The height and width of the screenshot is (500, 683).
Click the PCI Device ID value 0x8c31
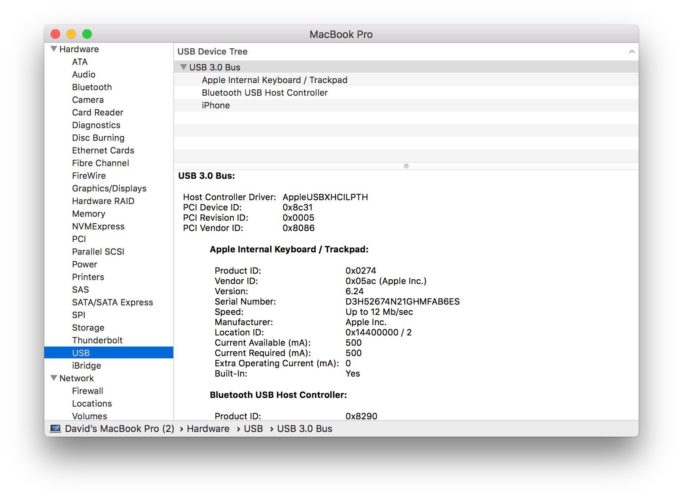(x=297, y=207)
